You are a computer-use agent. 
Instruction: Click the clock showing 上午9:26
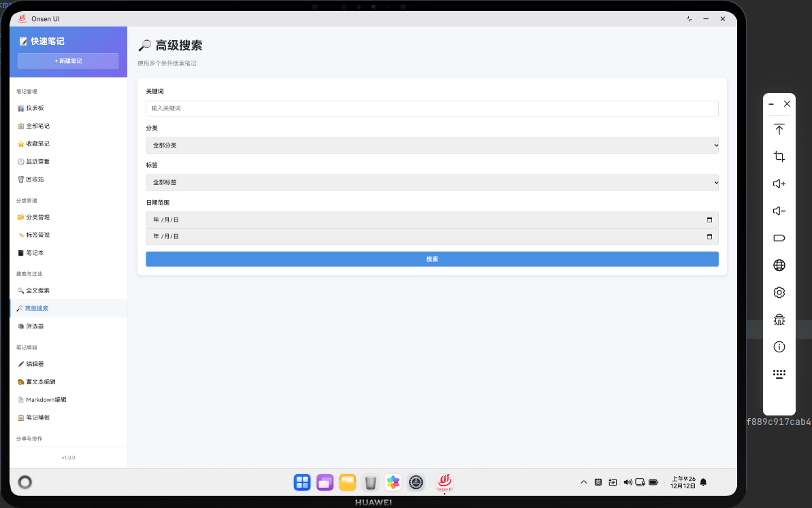click(x=683, y=482)
